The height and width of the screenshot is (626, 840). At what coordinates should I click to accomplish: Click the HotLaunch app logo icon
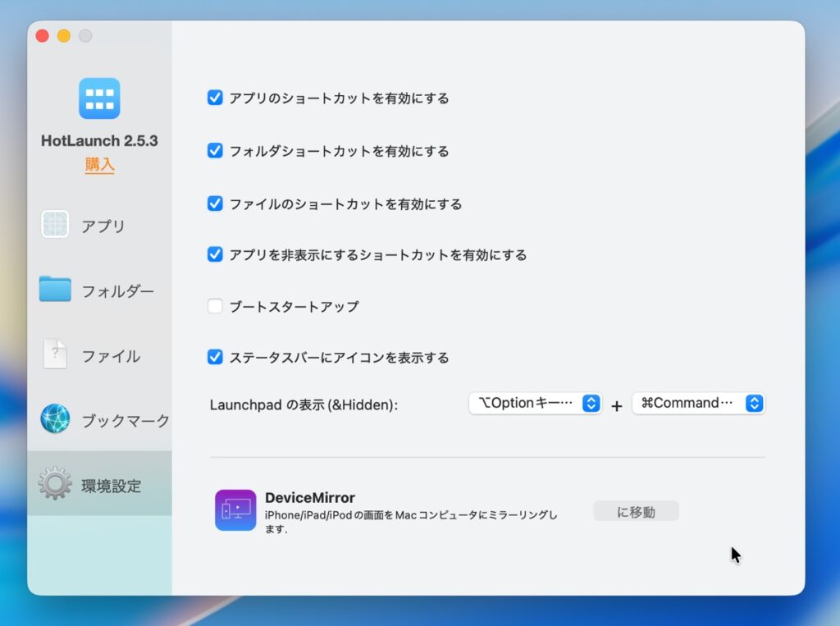point(99,98)
